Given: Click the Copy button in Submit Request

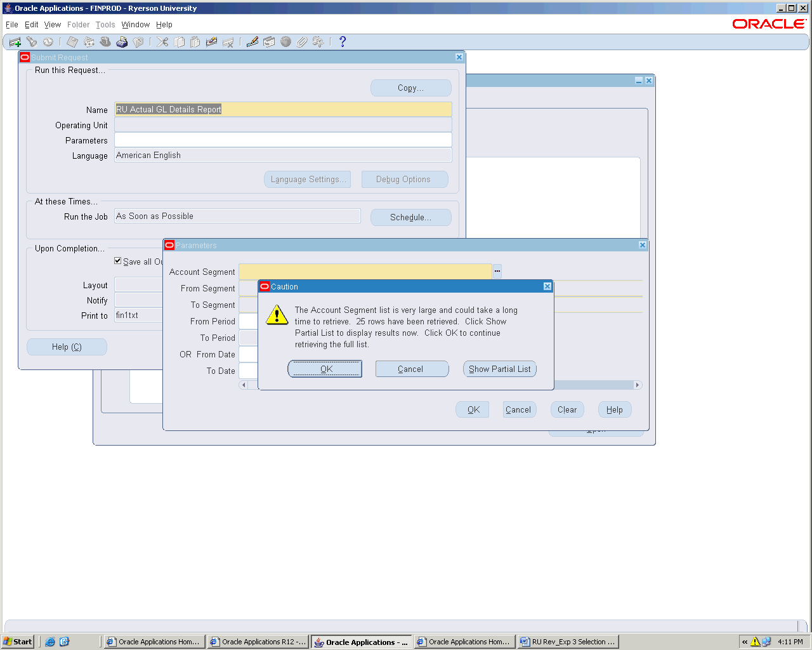Looking at the screenshot, I should coord(410,88).
